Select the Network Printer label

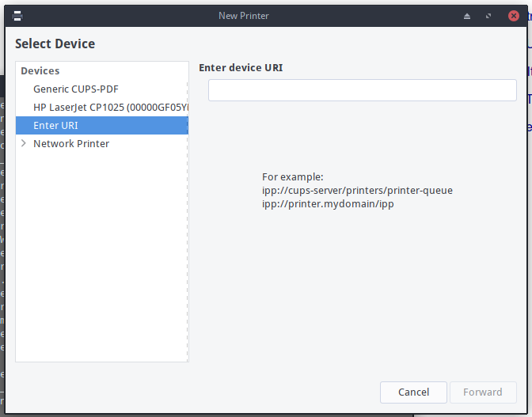click(71, 144)
